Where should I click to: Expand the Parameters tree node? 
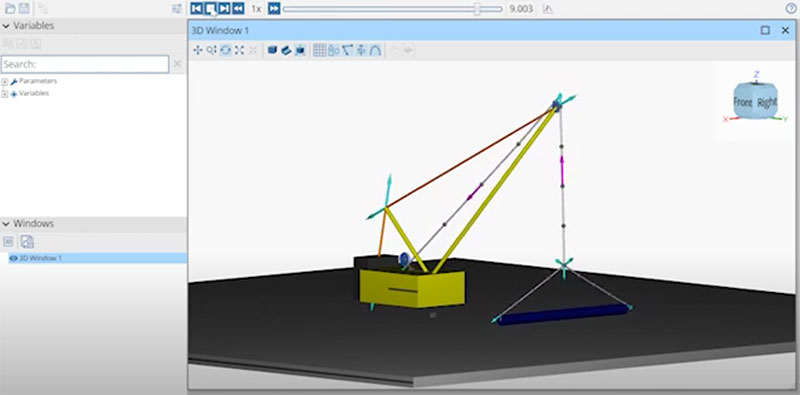click(5, 82)
